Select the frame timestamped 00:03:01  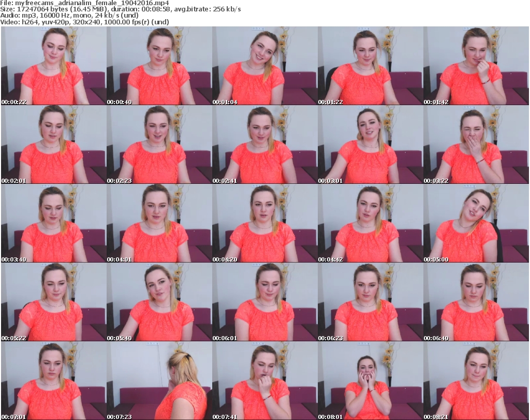tap(371, 144)
